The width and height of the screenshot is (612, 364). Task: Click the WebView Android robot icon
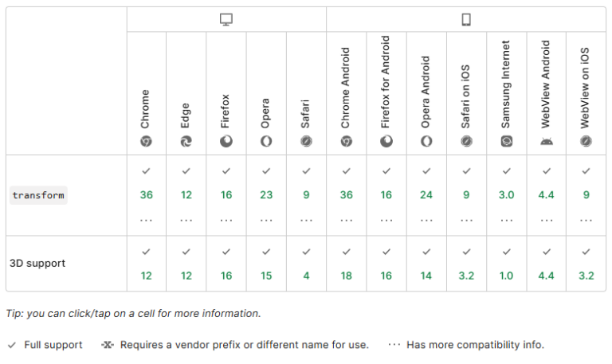pos(546,141)
